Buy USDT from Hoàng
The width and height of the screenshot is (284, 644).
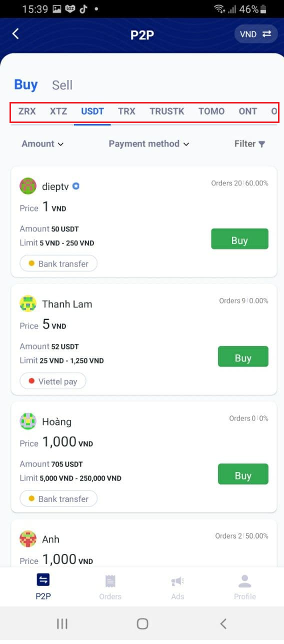click(243, 474)
